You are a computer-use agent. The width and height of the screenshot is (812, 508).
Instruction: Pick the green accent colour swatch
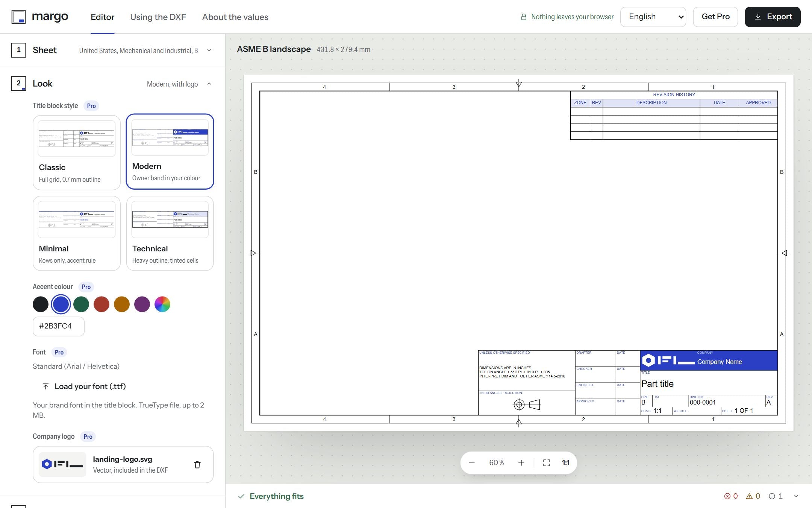(x=81, y=304)
